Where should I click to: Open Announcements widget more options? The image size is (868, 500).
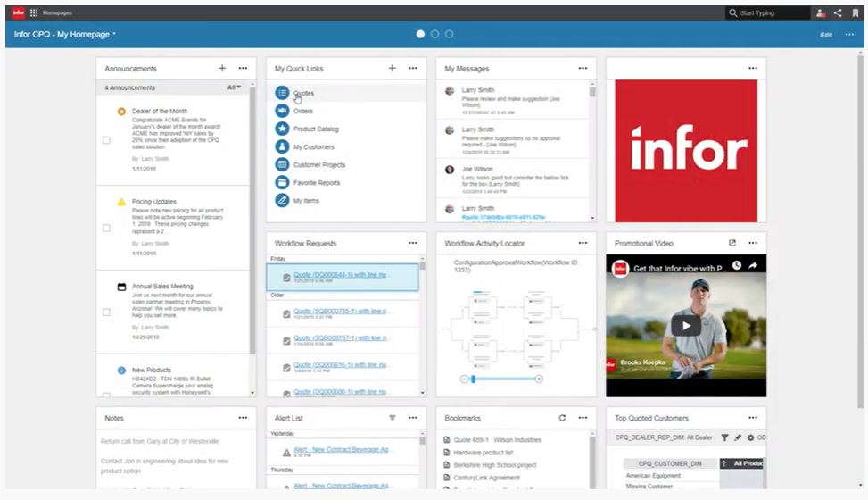pos(243,68)
